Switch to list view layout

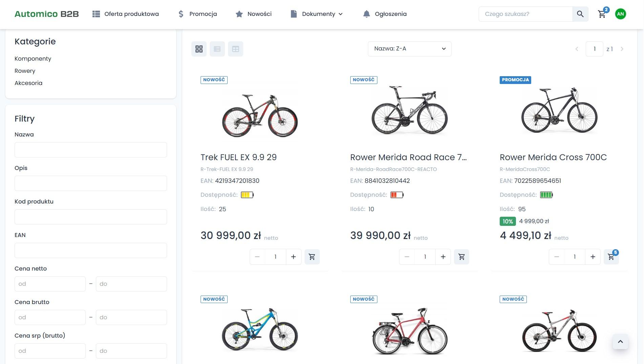coord(217,49)
